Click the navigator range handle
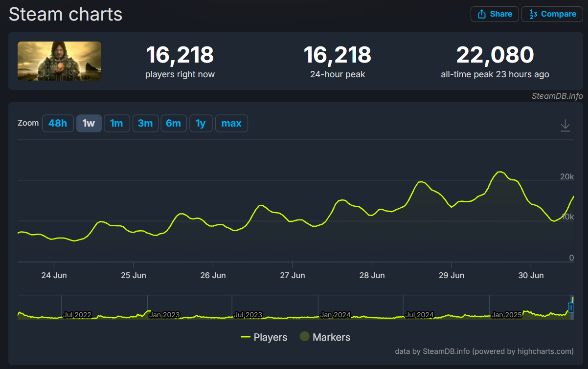The image size is (588, 369). (570, 307)
